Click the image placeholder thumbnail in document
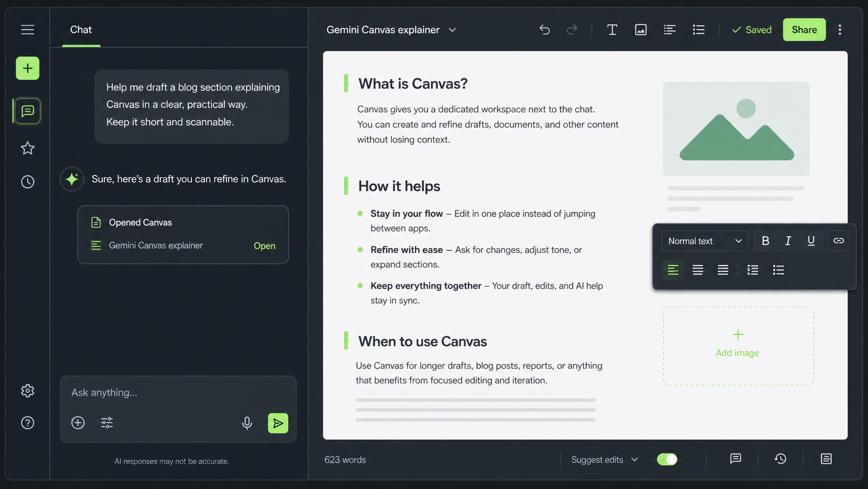Viewport: 868px width, 489px height. (x=736, y=128)
